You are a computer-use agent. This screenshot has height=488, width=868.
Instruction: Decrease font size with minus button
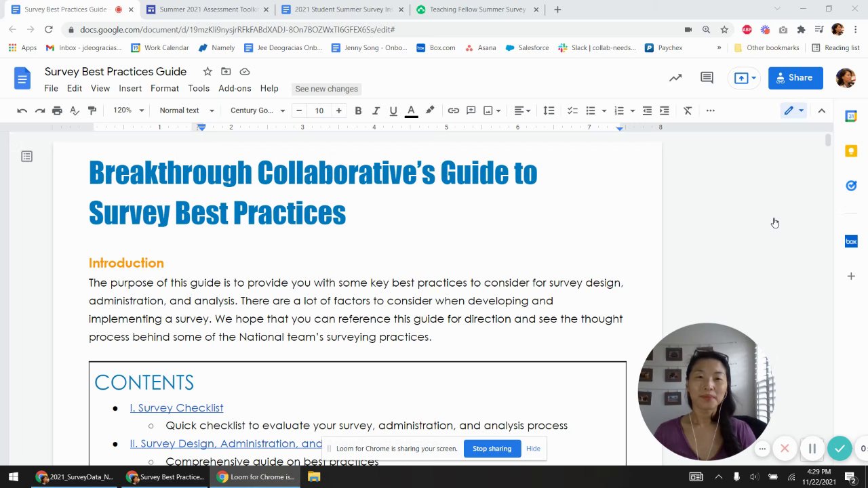pos(299,110)
